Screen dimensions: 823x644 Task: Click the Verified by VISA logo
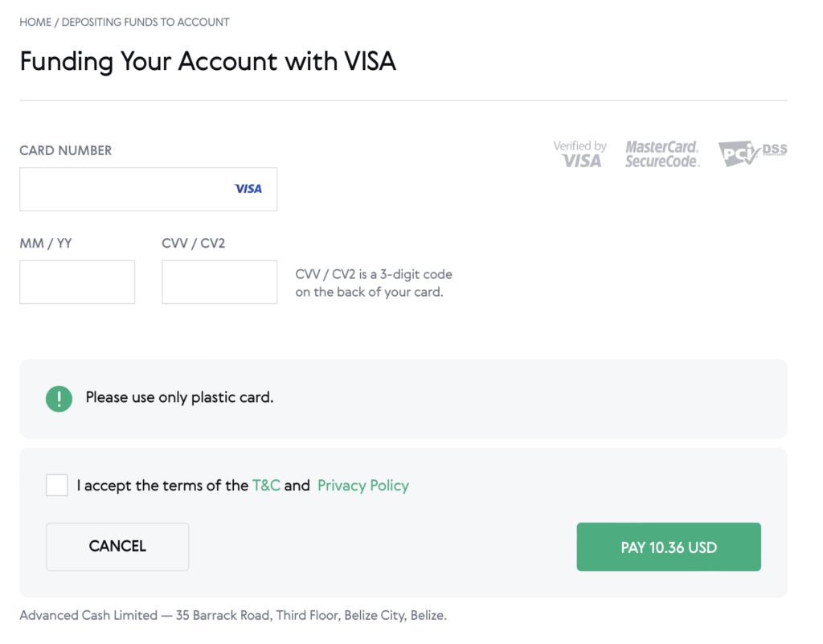click(x=579, y=154)
